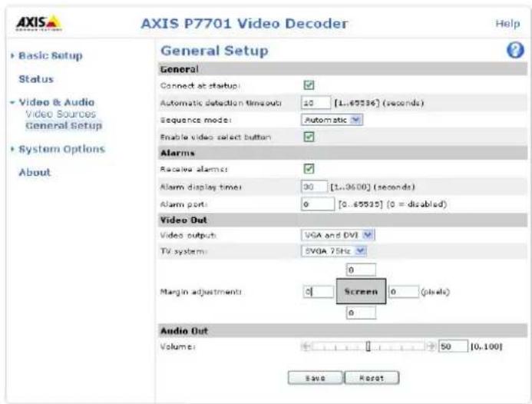This screenshot has width=532, height=404.
Task: Focus the volume value field
Action: [x=453, y=346]
